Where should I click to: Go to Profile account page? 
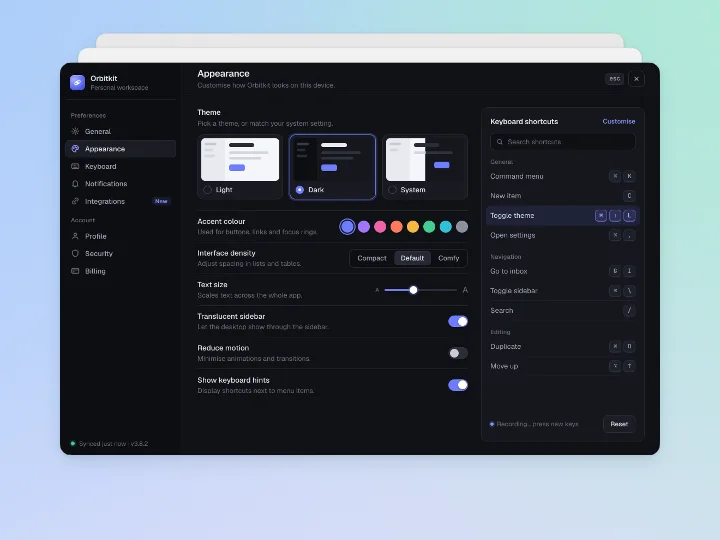[121, 236]
